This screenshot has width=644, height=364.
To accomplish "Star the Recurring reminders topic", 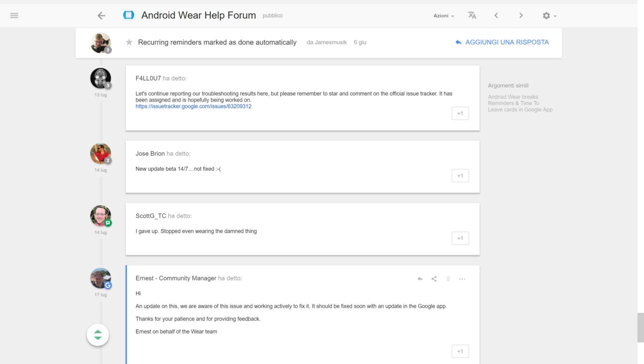I will pos(129,42).
